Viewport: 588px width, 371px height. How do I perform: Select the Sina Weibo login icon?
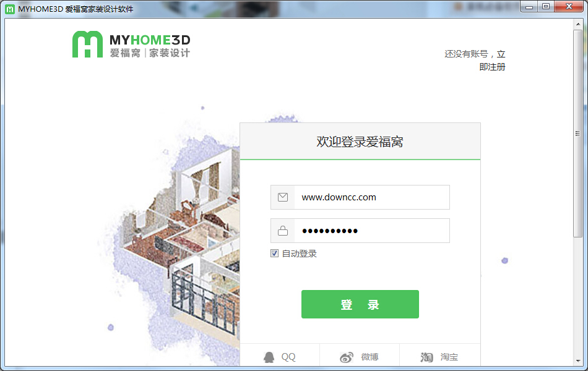coord(348,357)
